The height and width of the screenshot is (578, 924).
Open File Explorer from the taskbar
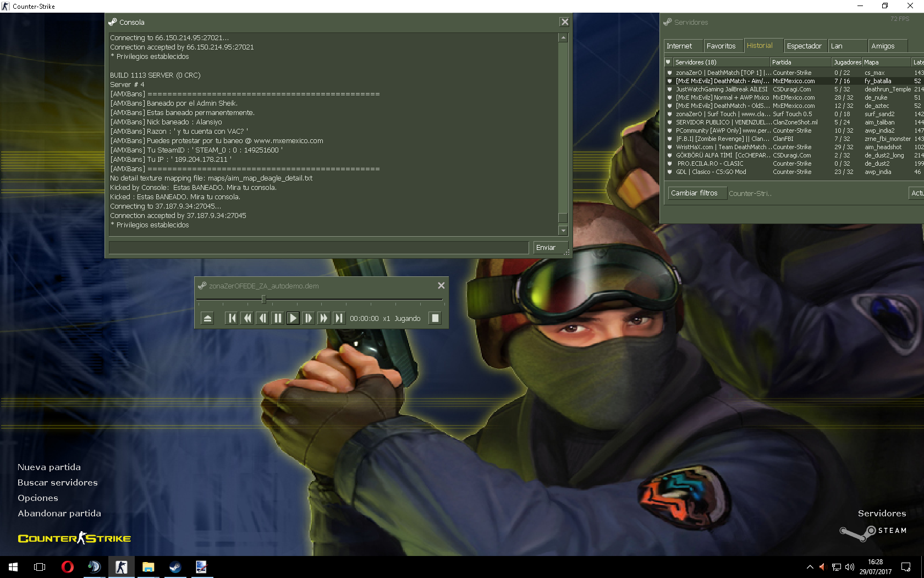[x=148, y=567]
